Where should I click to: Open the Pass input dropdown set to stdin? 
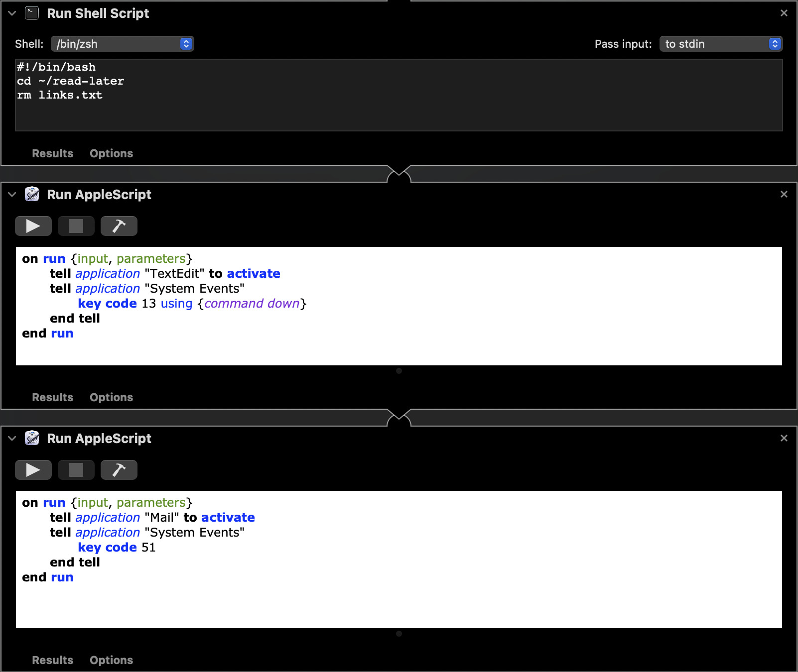click(720, 44)
